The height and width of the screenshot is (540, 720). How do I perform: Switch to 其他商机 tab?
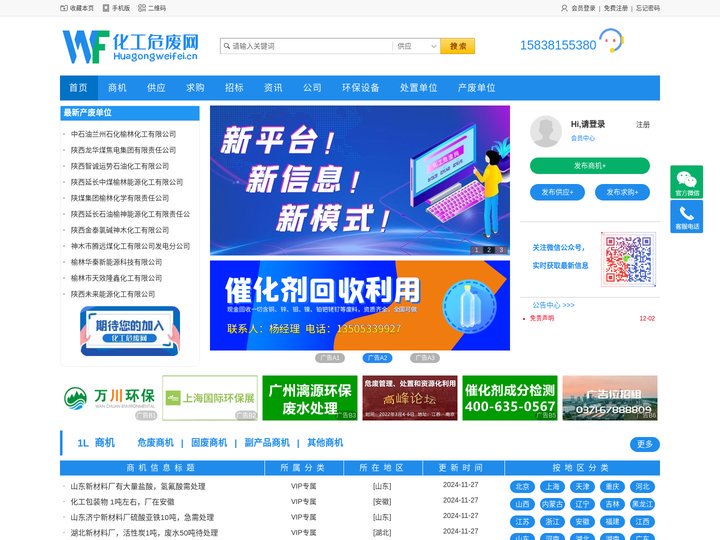[325, 443]
